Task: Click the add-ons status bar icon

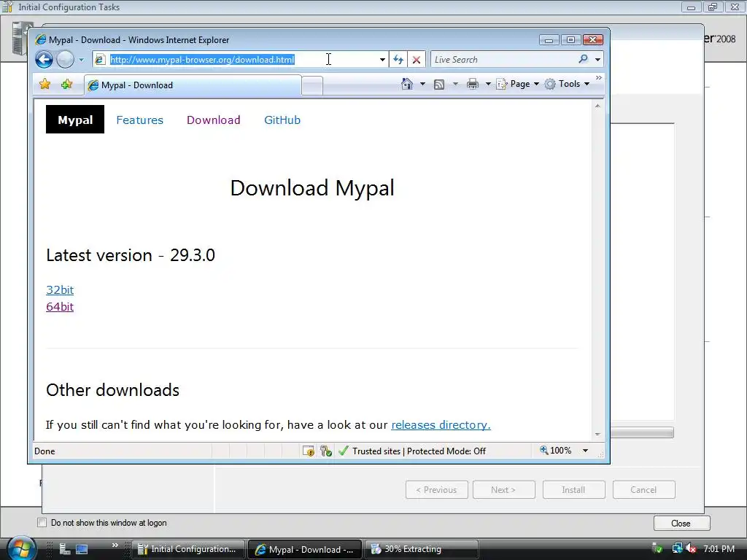Action: click(326, 451)
